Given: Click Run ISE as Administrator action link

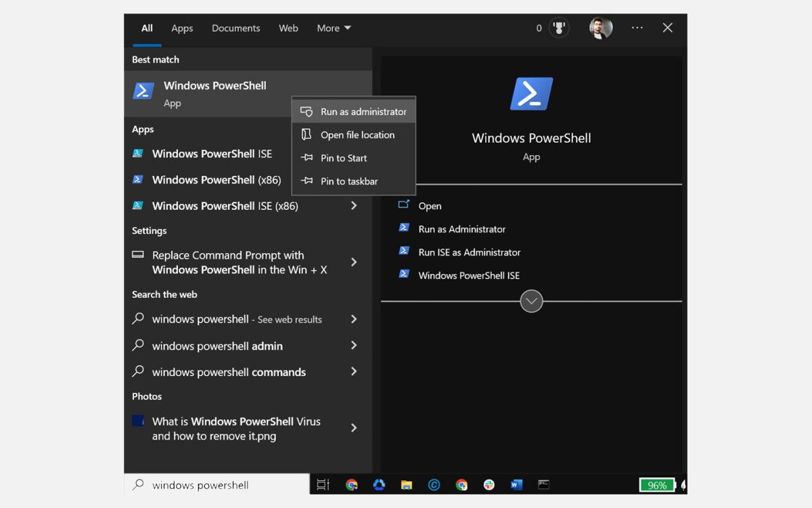Looking at the screenshot, I should point(469,252).
